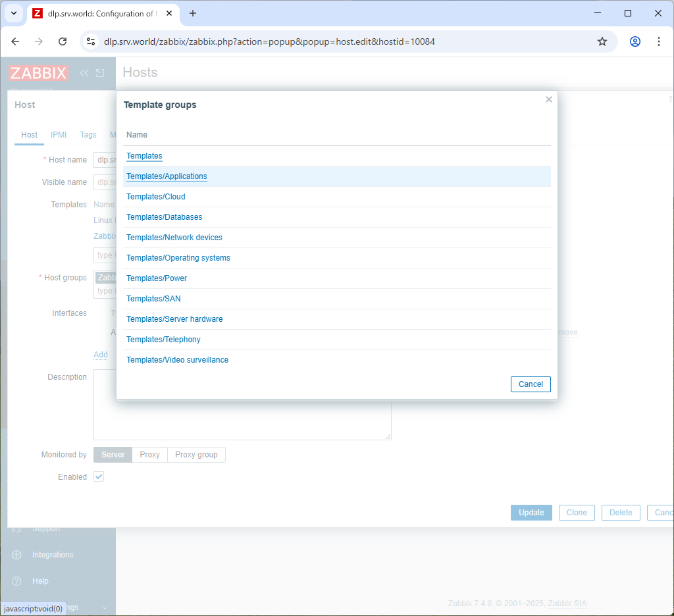
Task: Click the address bar URL
Action: [x=269, y=41]
